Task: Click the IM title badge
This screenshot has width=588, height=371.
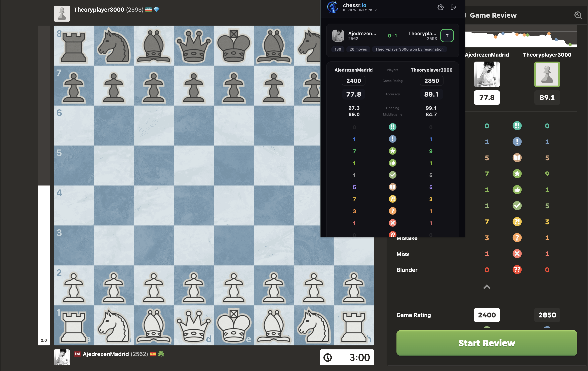Action: coord(77,354)
